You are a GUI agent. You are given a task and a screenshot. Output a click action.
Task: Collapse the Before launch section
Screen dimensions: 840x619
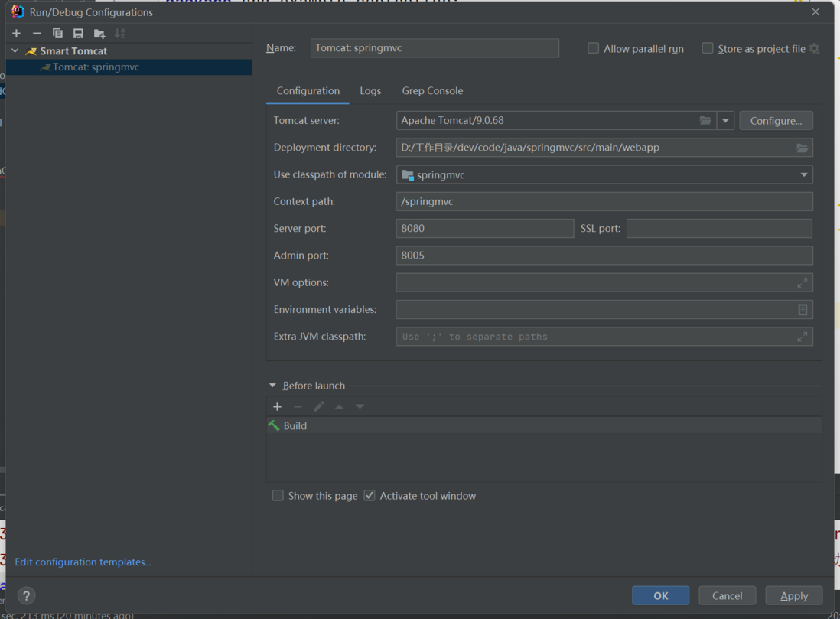tap(272, 386)
